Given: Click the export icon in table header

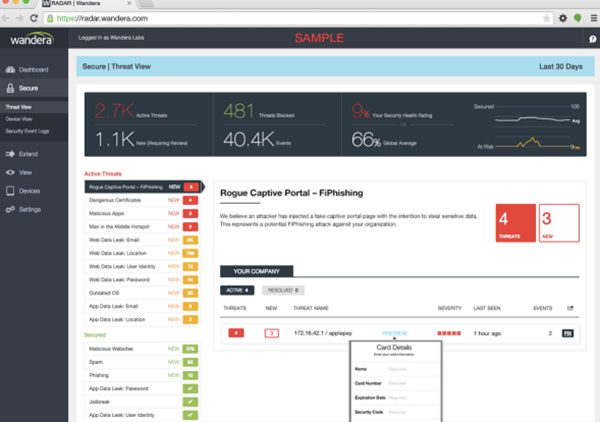Looking at the screenshot, I should coord(570,308).
